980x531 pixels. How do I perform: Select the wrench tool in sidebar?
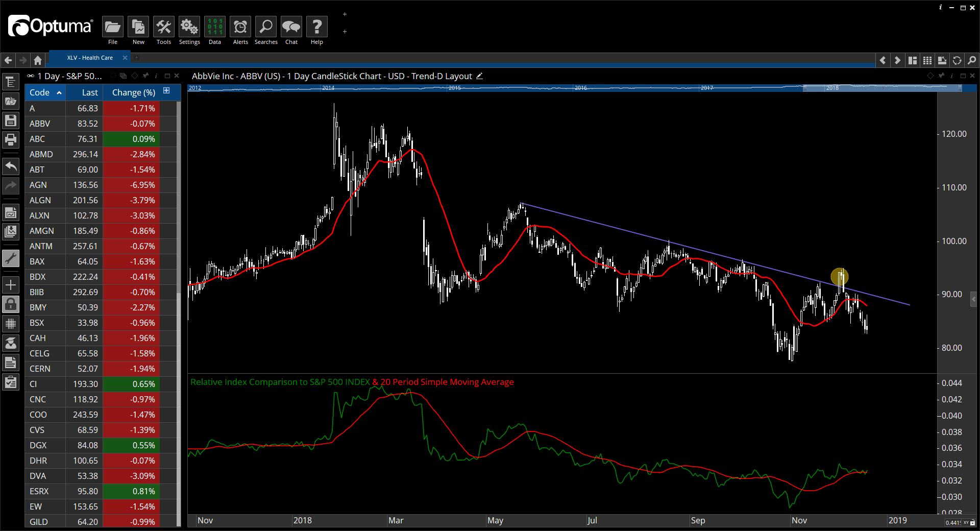(x=11, y=258)
